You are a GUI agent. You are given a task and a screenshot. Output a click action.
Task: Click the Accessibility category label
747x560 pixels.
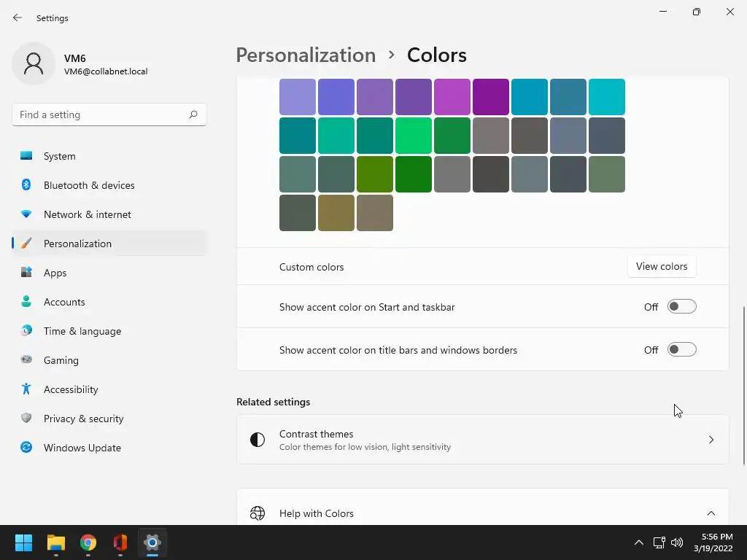(71, 389)
